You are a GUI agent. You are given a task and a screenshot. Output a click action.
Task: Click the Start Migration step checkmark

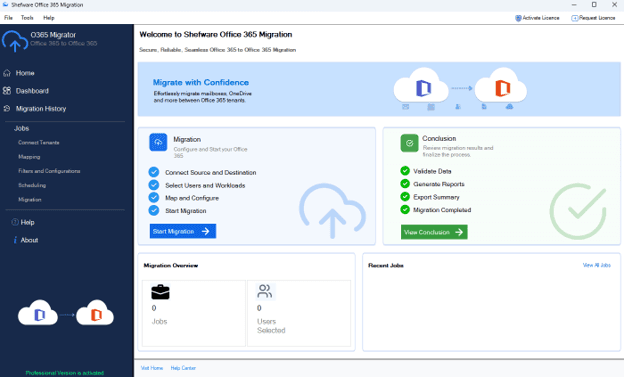tap(154, 210)
